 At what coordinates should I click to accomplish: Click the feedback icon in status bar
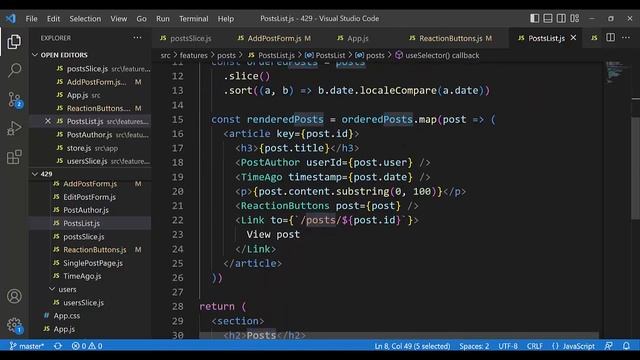(x=608, y=346)
